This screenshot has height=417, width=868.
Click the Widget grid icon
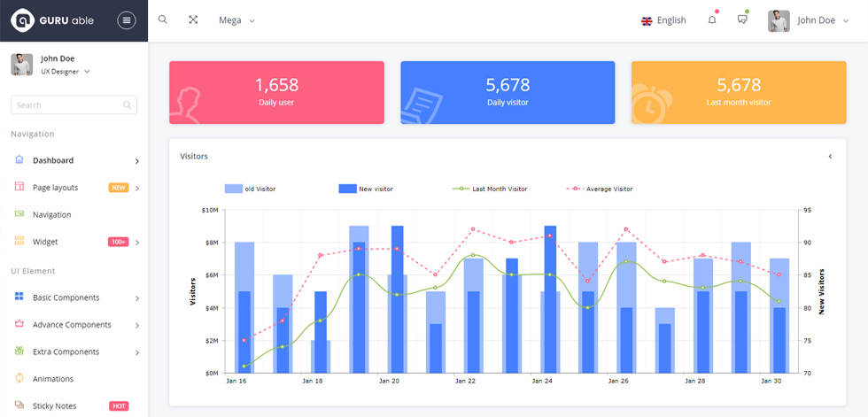pos(19,241)
